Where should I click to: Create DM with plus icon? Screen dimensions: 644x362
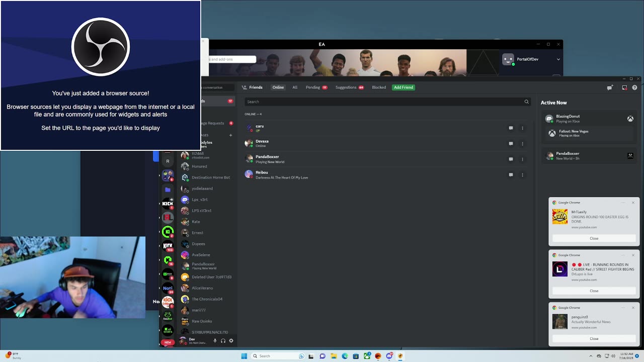coord(231,135)
